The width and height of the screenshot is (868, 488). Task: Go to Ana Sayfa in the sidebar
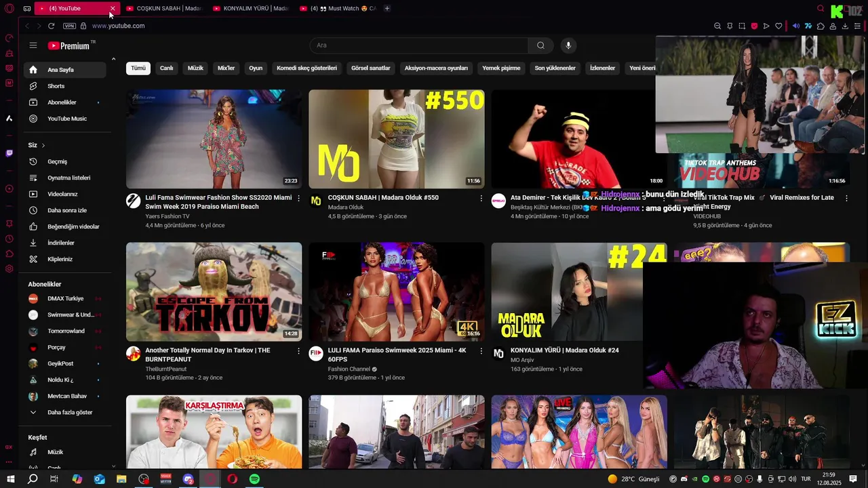point(64,70)
